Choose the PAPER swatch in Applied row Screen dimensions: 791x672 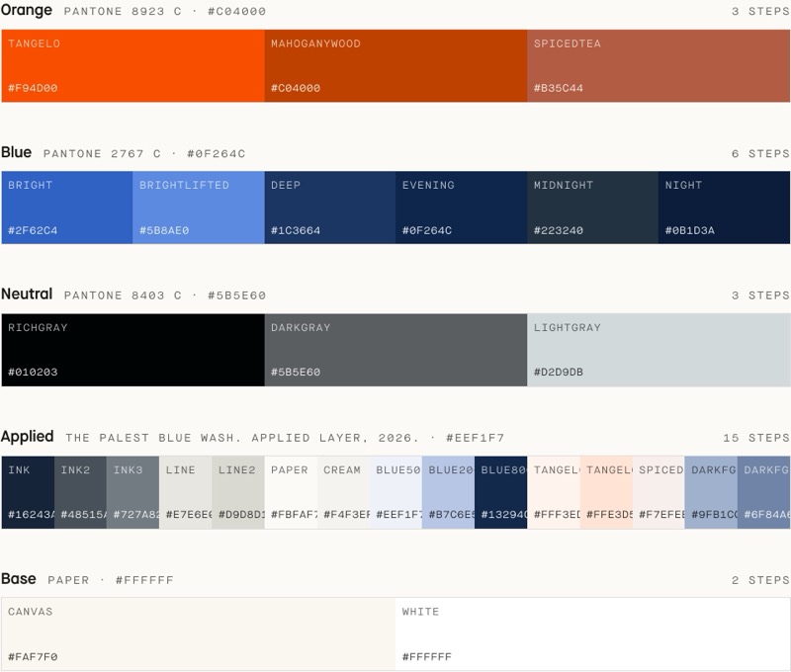[x=291, y=492]
